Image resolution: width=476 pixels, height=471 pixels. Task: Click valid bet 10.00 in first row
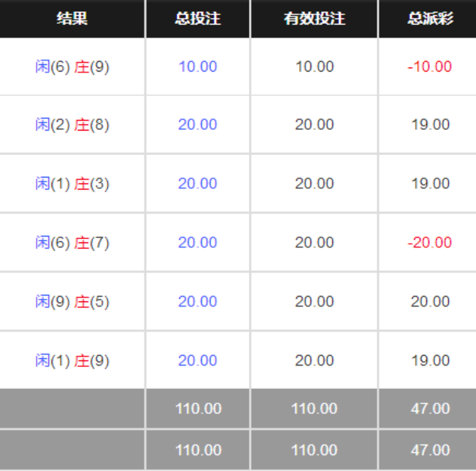[314, 66]
